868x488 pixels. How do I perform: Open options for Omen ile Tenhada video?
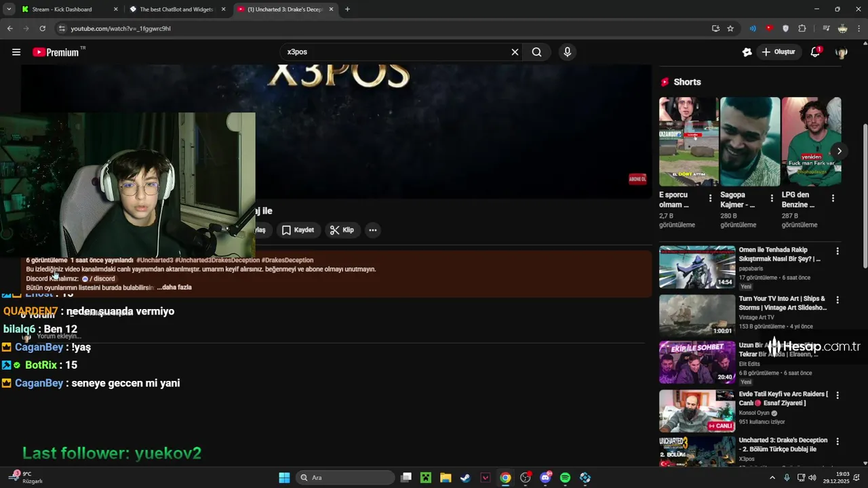click(x=837, y=251)
